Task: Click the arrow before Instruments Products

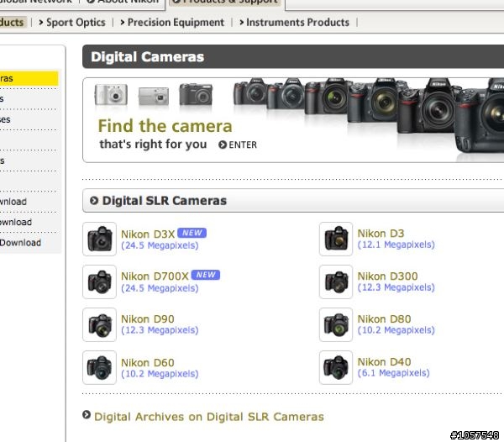Action: coord(241,22)
